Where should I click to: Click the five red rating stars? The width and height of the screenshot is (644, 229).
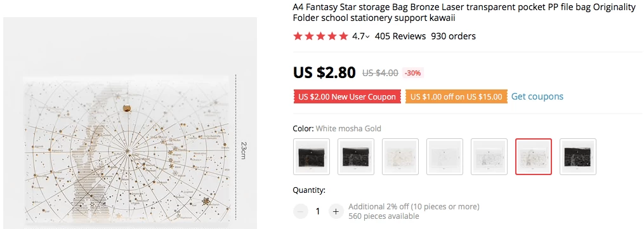click(321, 37)
